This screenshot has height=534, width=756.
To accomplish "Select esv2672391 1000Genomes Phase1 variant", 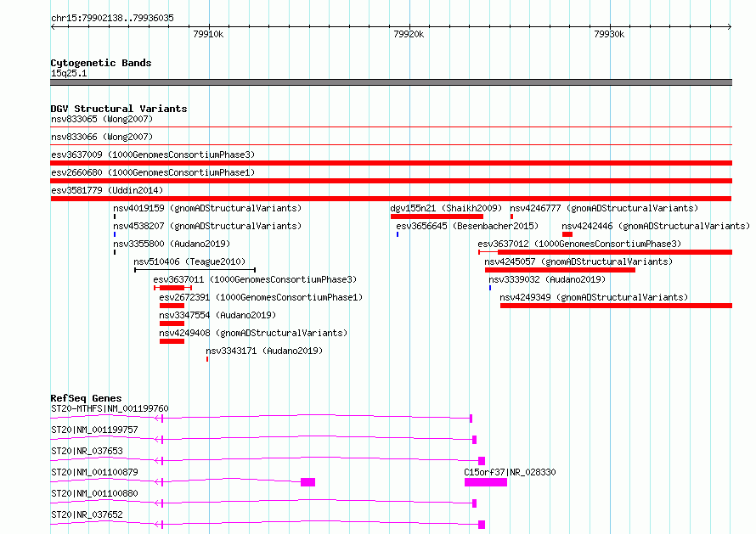I will [261, 297].
